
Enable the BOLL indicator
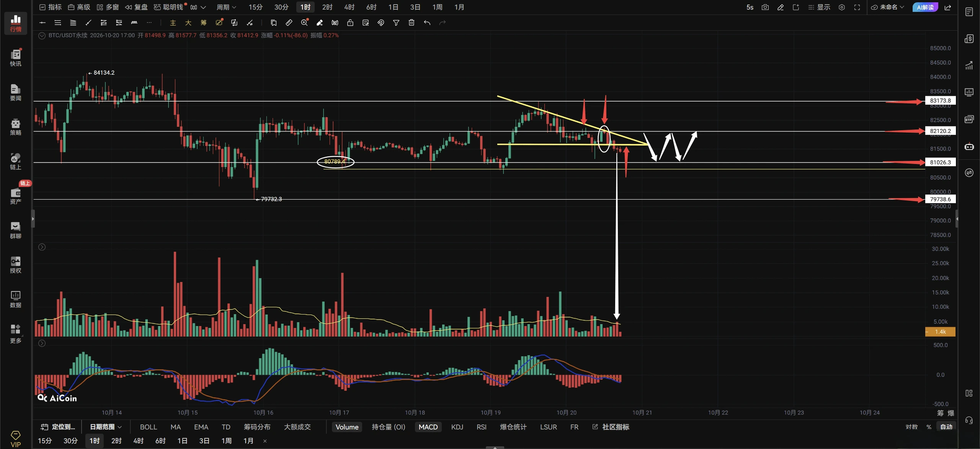(149, 427)
